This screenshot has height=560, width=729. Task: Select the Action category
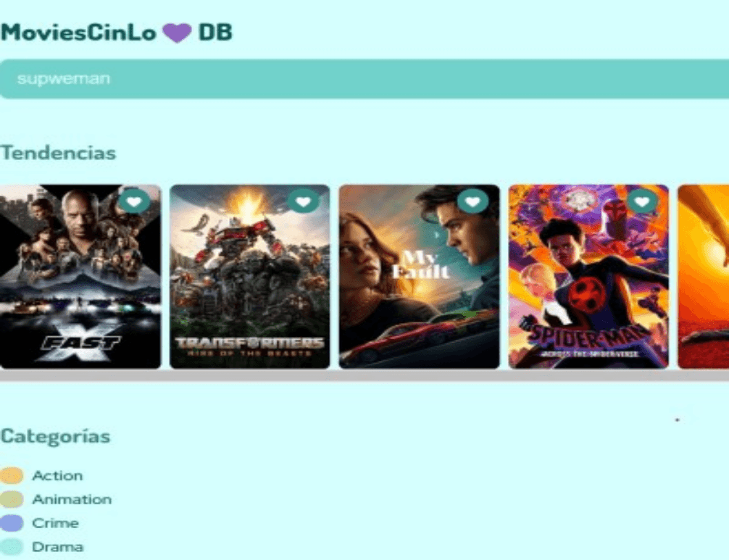pos(58,475)
